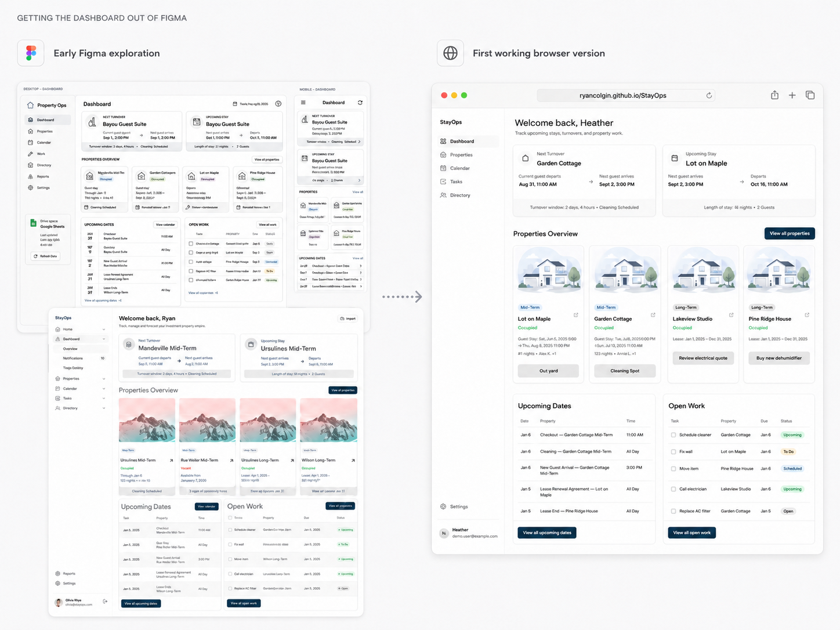Viewport: 840px width, 630px height.
Task: Click the help icon in Property Ops dashboard header
Action: [278, 104]
